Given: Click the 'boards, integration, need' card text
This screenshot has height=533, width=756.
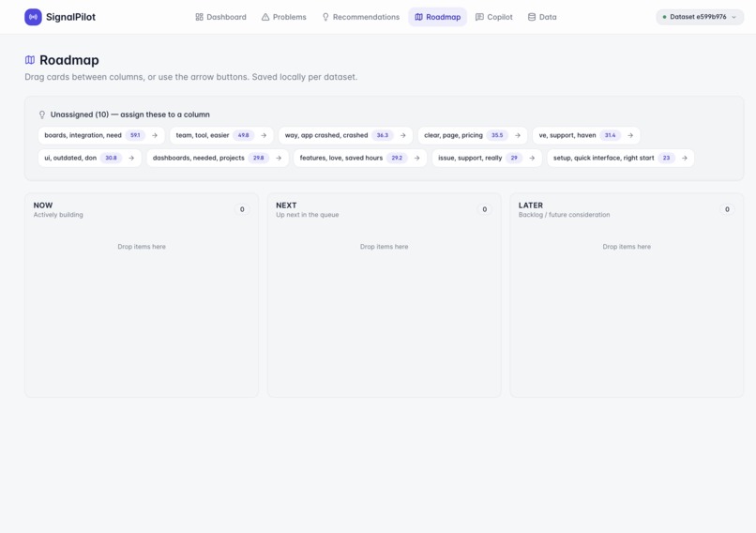Looking at the screenshot, I should [83, 135].
